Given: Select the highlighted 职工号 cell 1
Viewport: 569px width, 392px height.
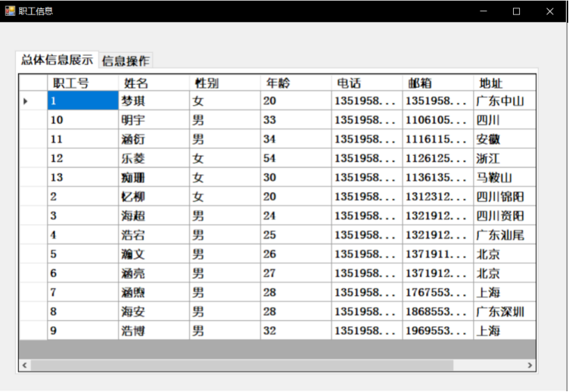Looking at the screenshot, I should (82, 101).
